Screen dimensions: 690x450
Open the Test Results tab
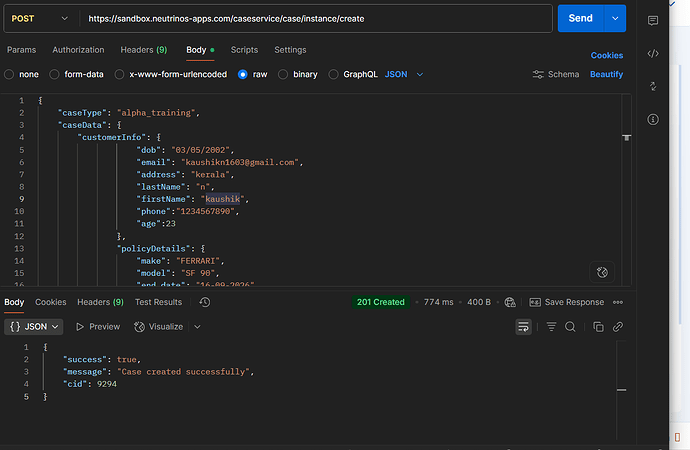click(158, 302)
